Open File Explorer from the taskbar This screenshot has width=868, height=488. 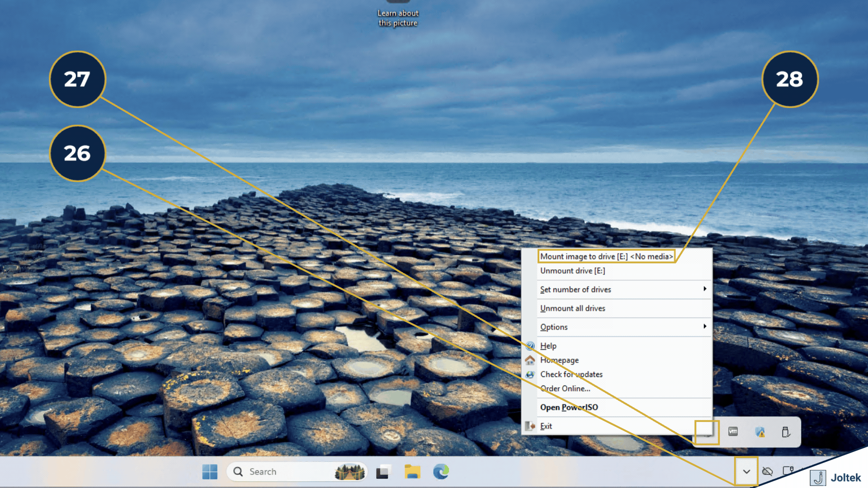click(412, 471)
